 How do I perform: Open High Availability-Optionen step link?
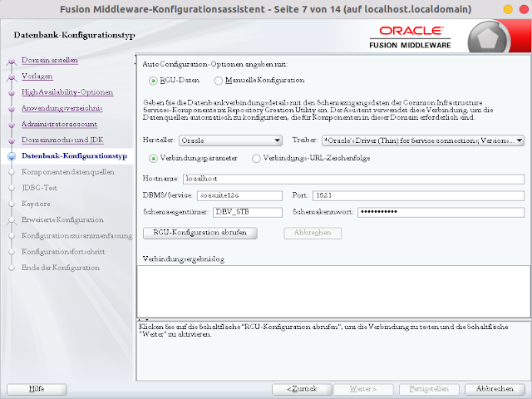pos(67,92)
